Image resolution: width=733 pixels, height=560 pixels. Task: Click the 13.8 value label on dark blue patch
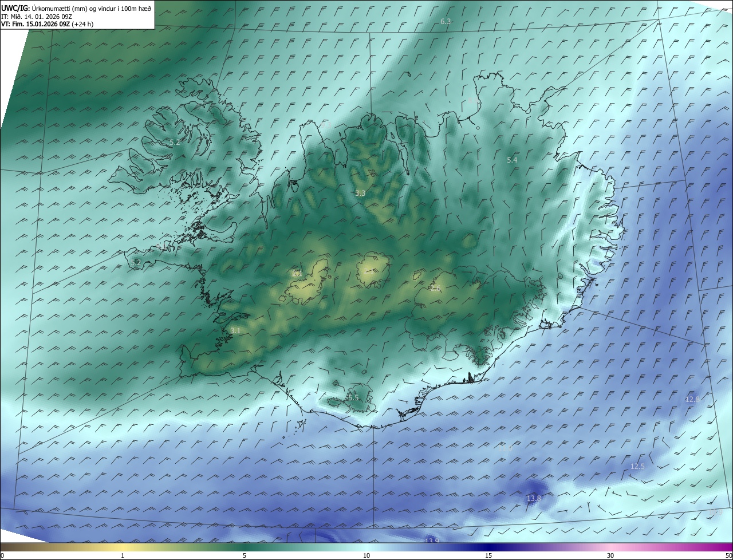(534, 499)
